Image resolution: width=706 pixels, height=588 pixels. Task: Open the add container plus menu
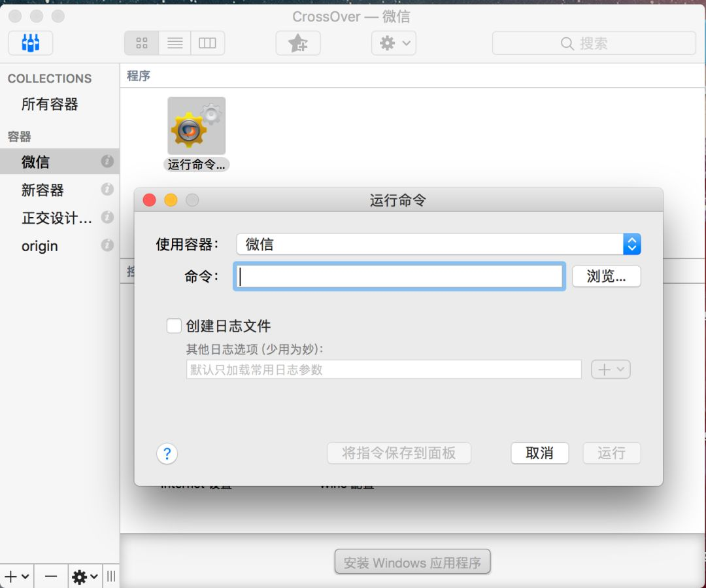(x=16, y=576)
